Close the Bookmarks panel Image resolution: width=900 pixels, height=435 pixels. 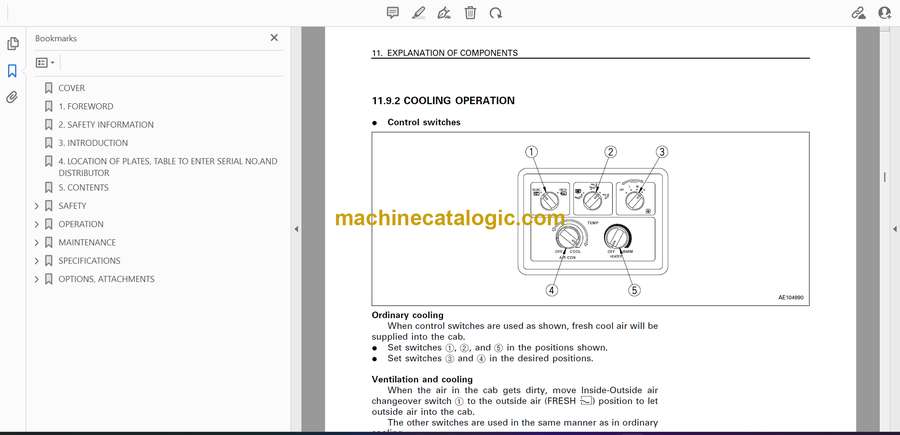coord(274,38)
